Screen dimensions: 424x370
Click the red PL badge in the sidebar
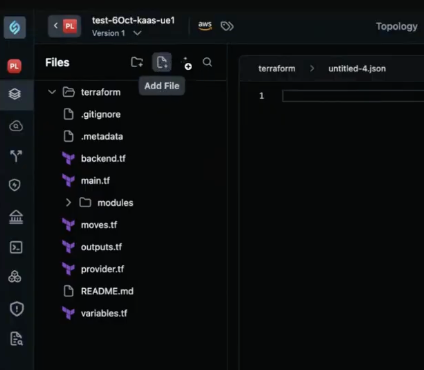[14, 66]
